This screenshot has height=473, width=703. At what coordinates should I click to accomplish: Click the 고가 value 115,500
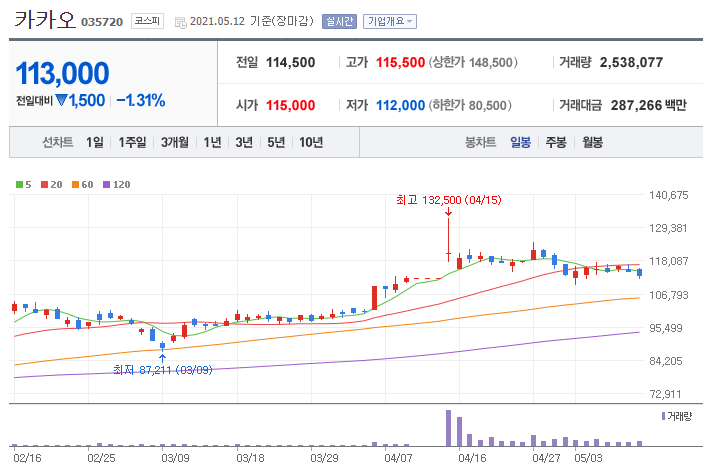pos(400,62)
